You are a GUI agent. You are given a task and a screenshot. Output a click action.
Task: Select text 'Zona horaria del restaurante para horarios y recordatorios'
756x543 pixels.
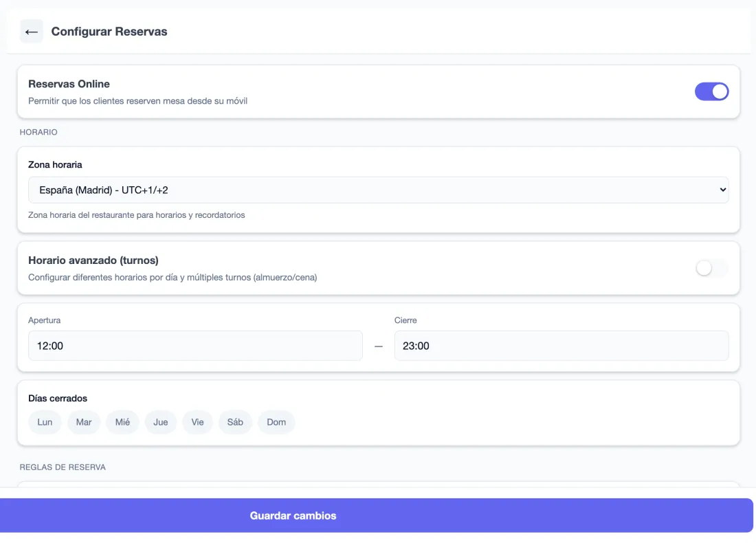[x=137, y=215]
